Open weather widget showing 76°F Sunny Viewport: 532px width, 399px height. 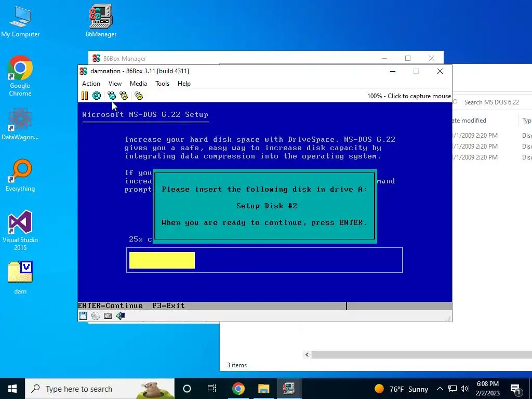point(402,389)
